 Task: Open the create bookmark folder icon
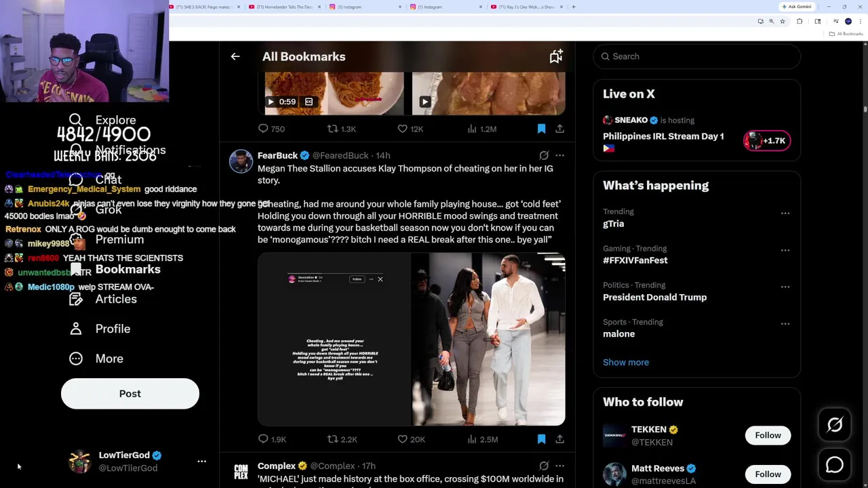[556, 57]
